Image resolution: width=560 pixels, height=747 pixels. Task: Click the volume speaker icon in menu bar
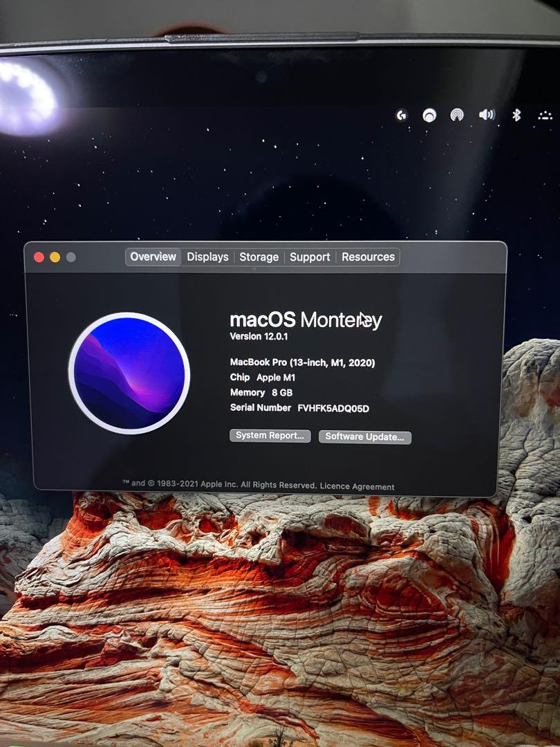(486, 115)
